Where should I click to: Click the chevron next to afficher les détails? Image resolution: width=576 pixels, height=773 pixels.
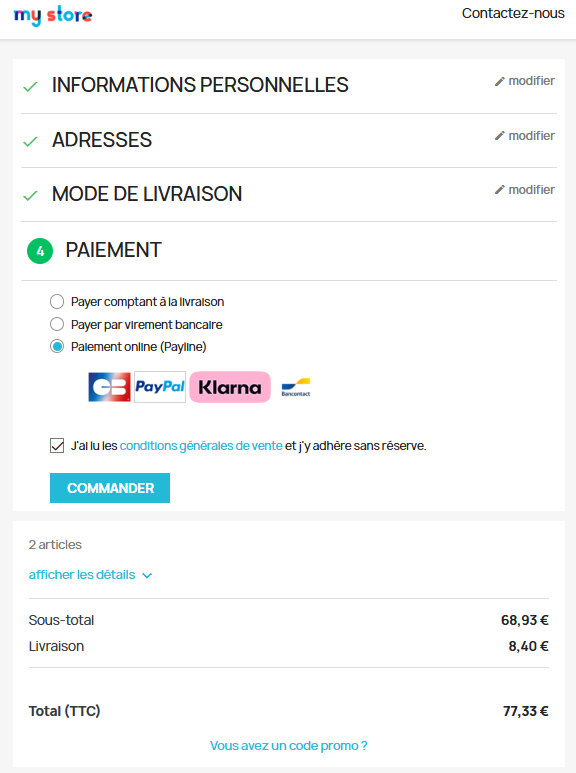coord(147,575)
